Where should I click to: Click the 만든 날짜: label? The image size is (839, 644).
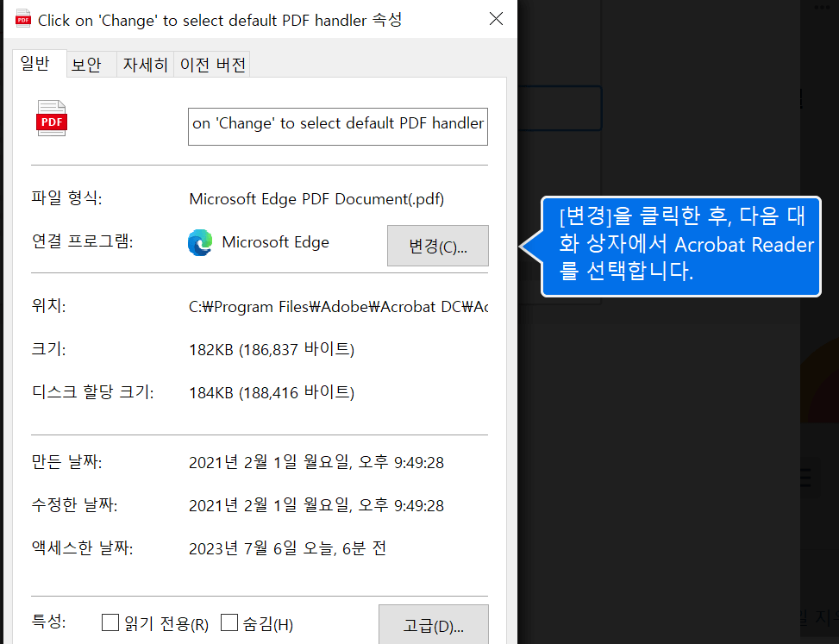pyautogui.click(x=67, y=461)
